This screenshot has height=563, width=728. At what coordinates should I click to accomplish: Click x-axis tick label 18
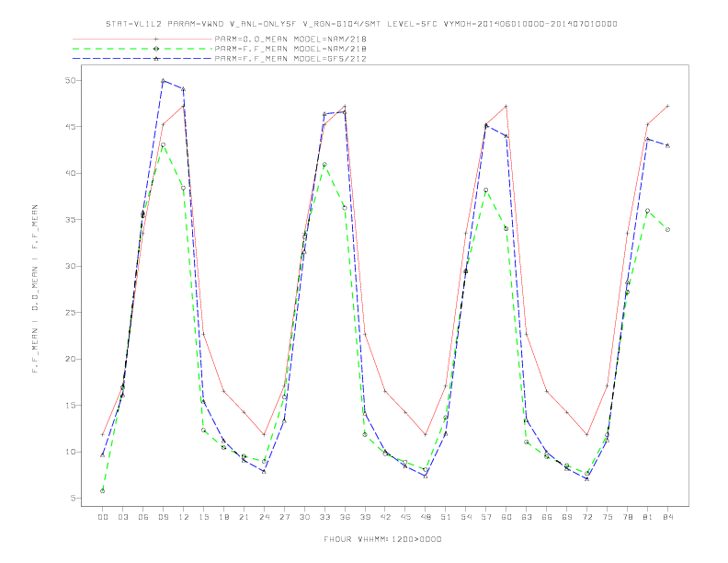coord(223,517)
